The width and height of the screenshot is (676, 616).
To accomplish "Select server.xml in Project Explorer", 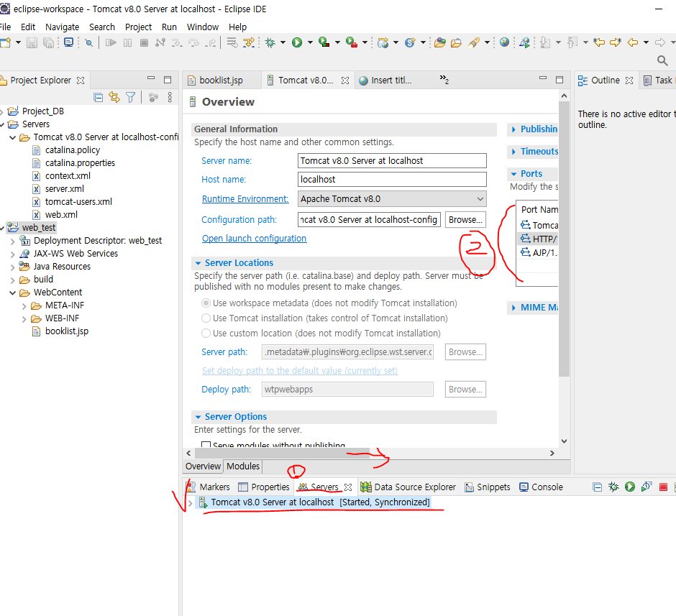I will coord(64,188).
